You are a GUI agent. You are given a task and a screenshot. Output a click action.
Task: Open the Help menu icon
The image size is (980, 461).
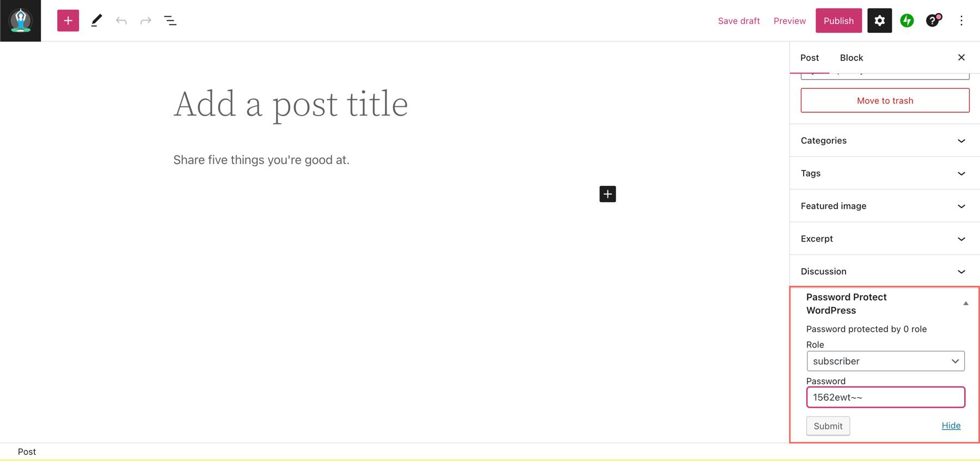[933, 20]
